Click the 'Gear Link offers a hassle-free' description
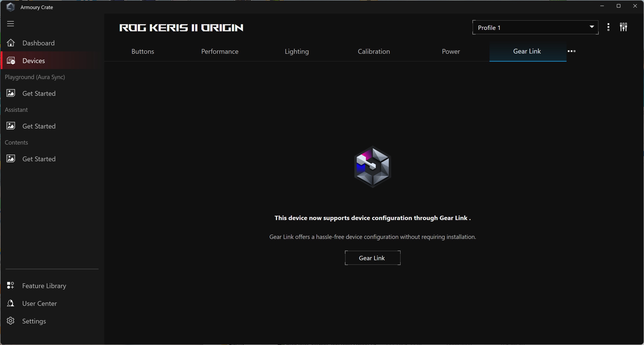This screenshot has height=345, width=644. point(372,237)
